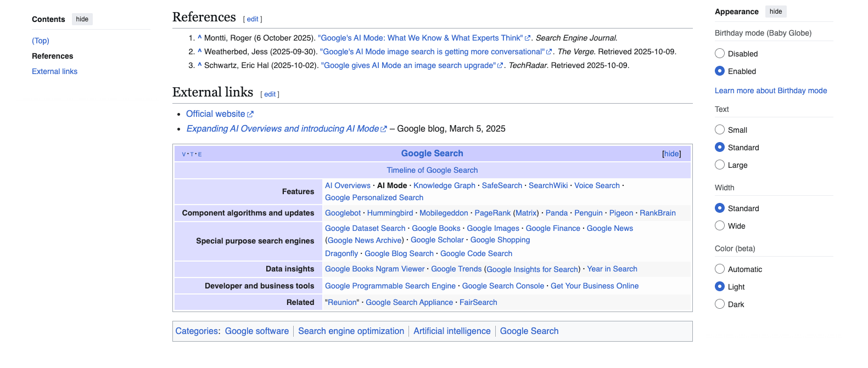Choose Large text size
Screen dimensions: 868x368
pyautogui.click(x=720, y=165)
